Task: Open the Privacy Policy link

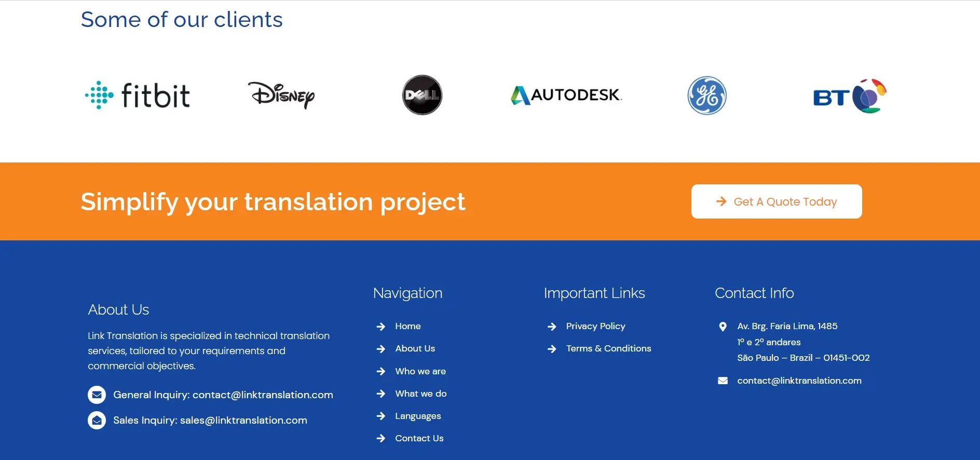Action: [x=595, y=327]
